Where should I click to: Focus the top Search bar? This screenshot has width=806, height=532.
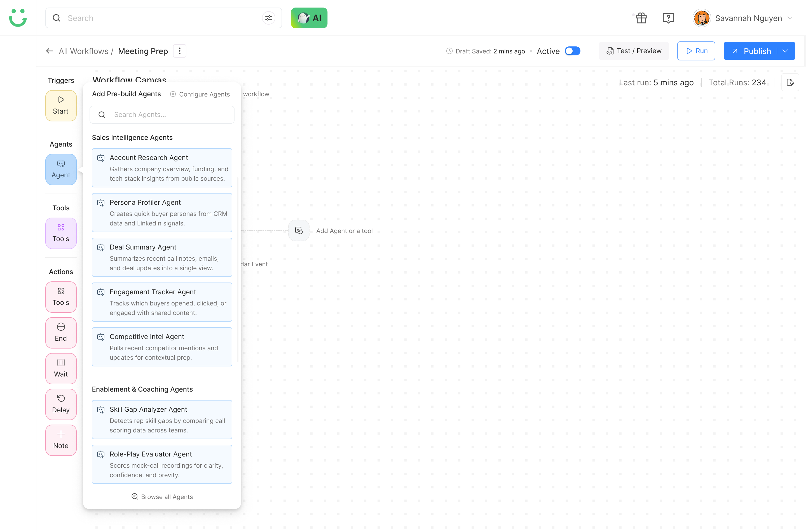click(163, 18)
